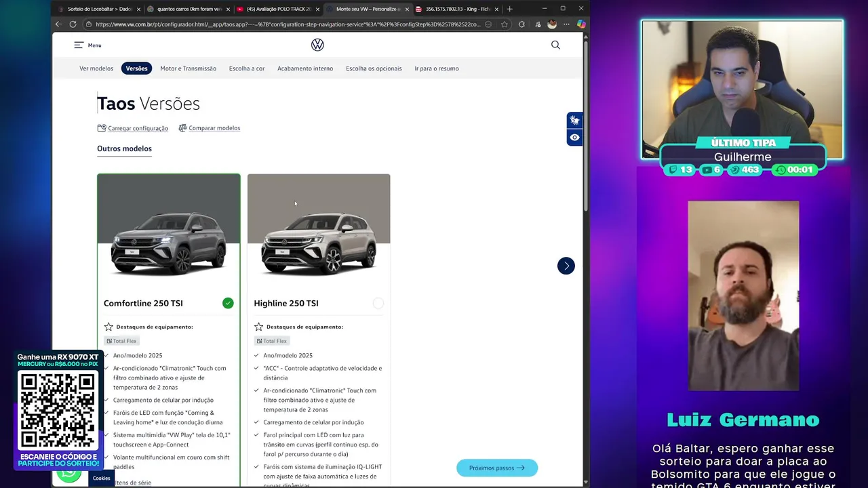The image size is (868, 488).
Task: Click the Comparar modelos scale icon
Action: tap(182, 127)
